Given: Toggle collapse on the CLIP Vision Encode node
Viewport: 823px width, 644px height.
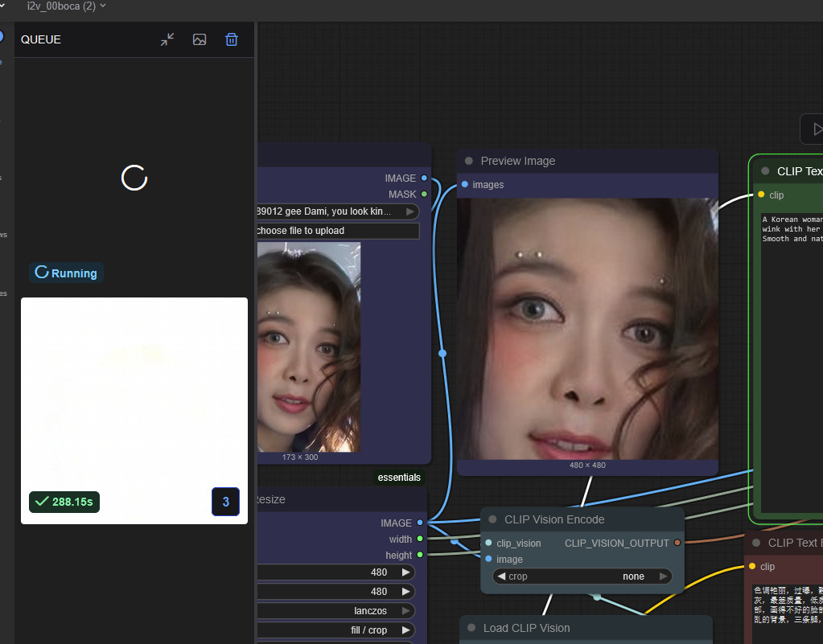Looking at the screenshot, I should coord(492,519).
